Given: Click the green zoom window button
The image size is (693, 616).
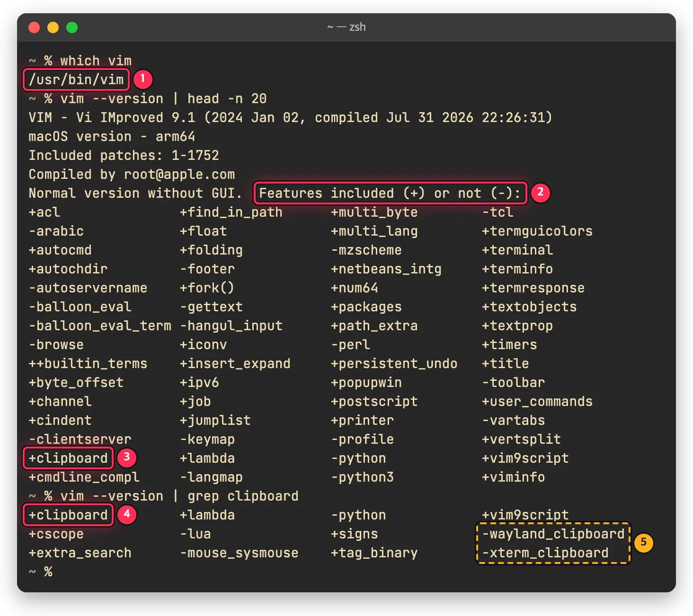Looking at the screenshot, I should pyautogui.click(x=72, y=27).
